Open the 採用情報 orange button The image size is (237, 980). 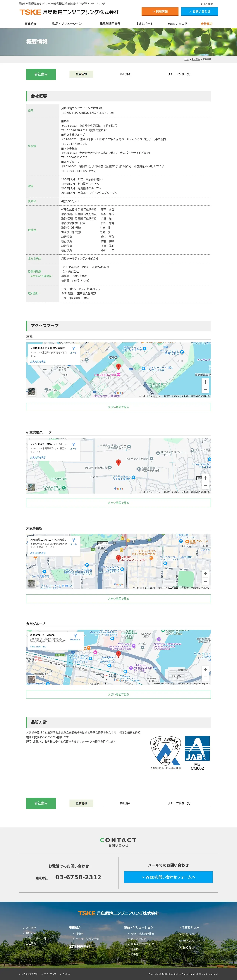[160, 11]
